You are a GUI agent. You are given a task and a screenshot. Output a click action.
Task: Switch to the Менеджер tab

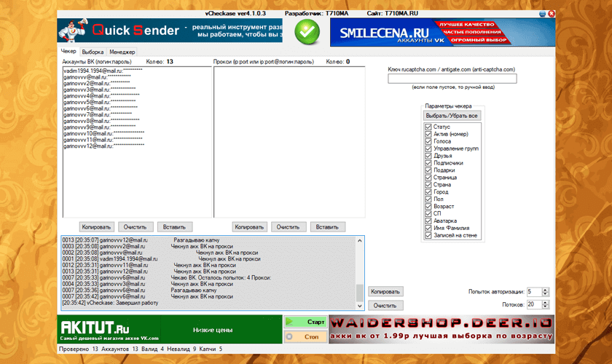122,52
